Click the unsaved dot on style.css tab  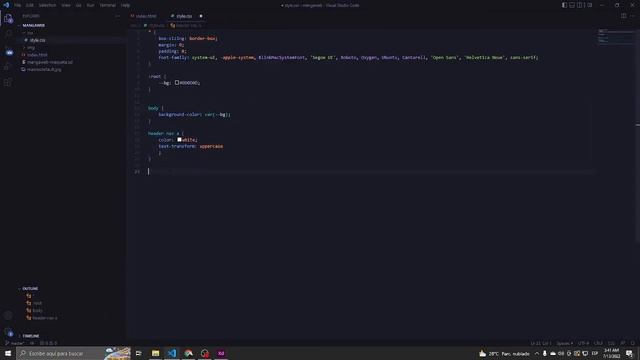[x=201, y=16]
